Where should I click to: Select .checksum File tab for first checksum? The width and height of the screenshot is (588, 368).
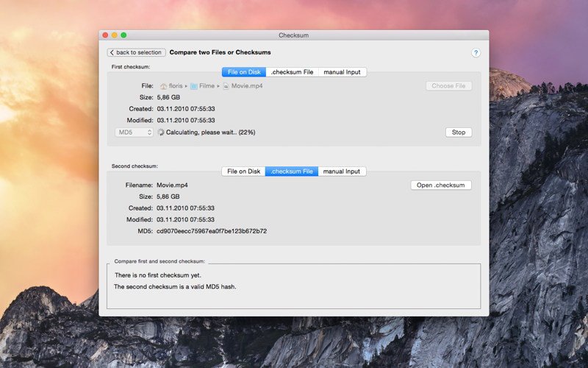point(292,72)
